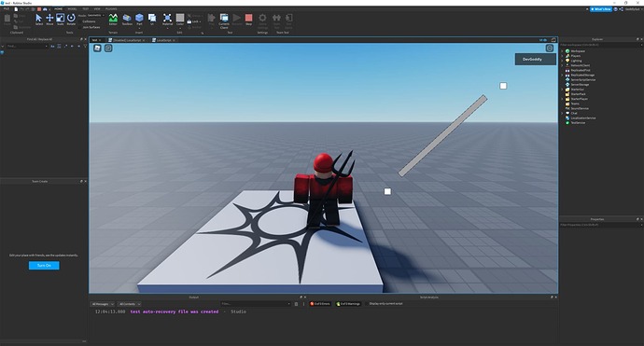Open the Terrain Editor

(x=113, y=20)
